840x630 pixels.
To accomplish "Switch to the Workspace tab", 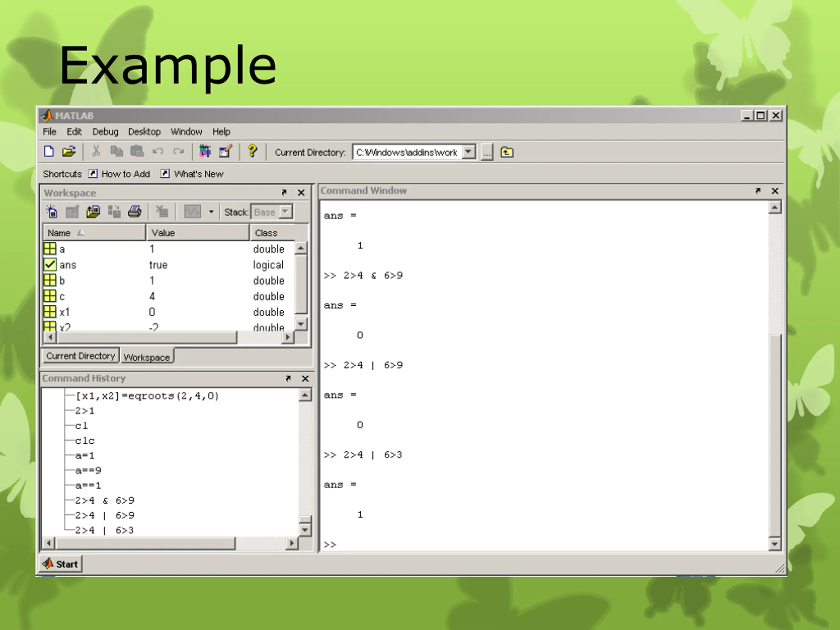I will 147,357.
